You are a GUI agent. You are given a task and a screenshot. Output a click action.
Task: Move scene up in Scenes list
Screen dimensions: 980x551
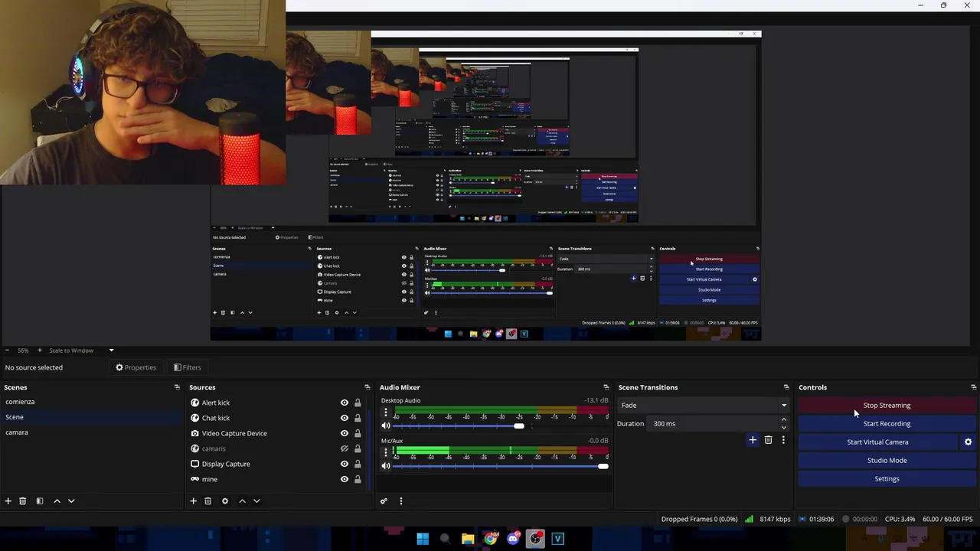click(x=57, y=501)
